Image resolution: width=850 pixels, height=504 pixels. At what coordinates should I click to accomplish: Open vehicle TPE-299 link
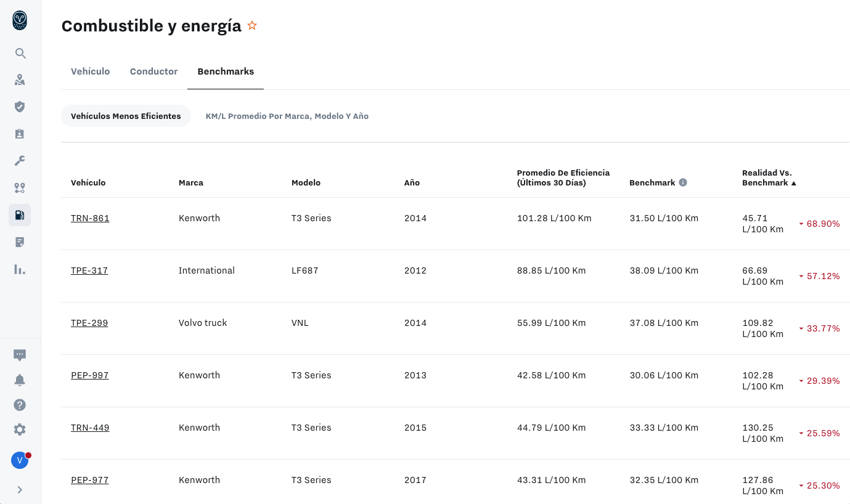[x=89, y=323]
